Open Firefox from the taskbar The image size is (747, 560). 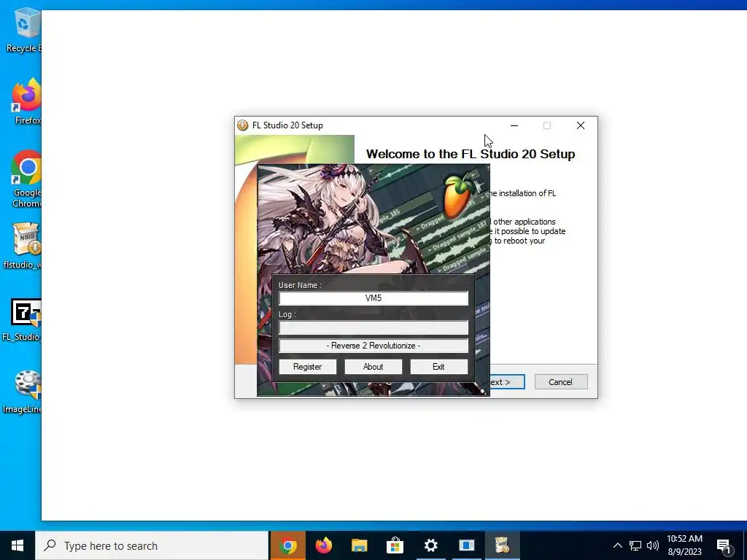(323, 545)
